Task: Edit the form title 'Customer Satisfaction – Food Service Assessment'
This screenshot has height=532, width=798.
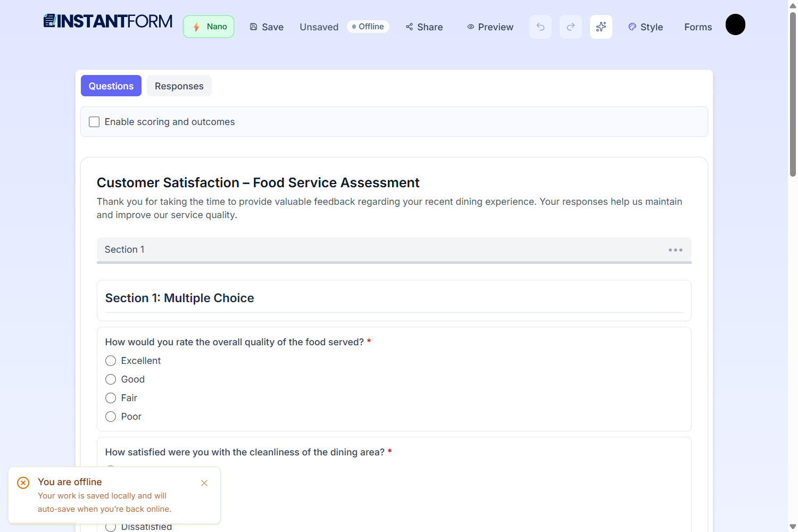Action: (258, 182)
